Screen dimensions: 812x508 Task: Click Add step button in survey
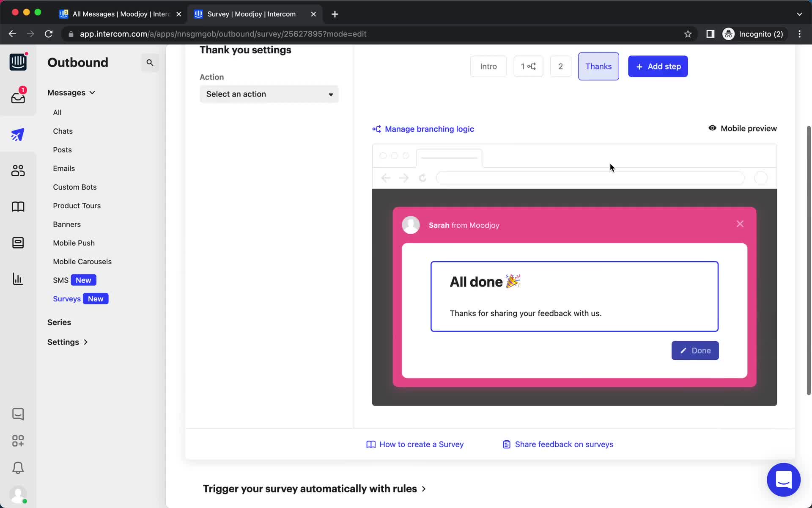(658, 66)
